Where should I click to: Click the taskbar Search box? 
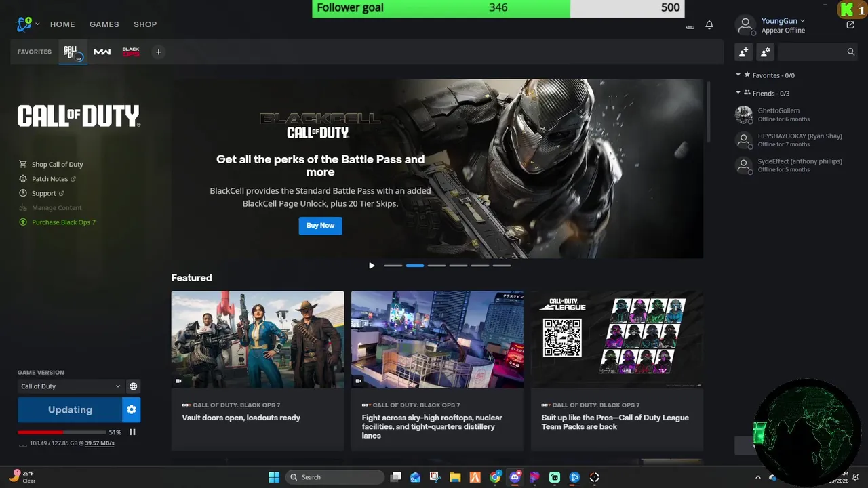coord(335,477)
